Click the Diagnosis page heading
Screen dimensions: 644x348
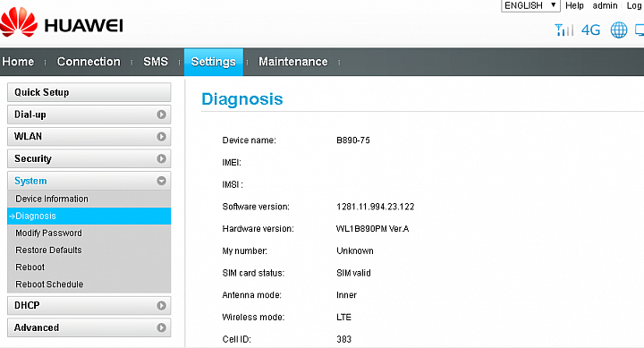coord(242,99)
